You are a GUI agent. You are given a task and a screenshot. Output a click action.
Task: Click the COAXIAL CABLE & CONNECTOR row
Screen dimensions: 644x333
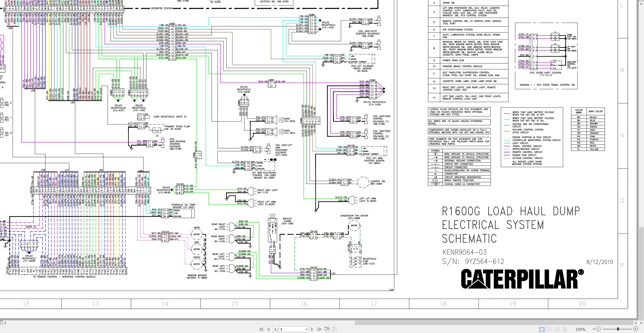[x=459, y=184]
